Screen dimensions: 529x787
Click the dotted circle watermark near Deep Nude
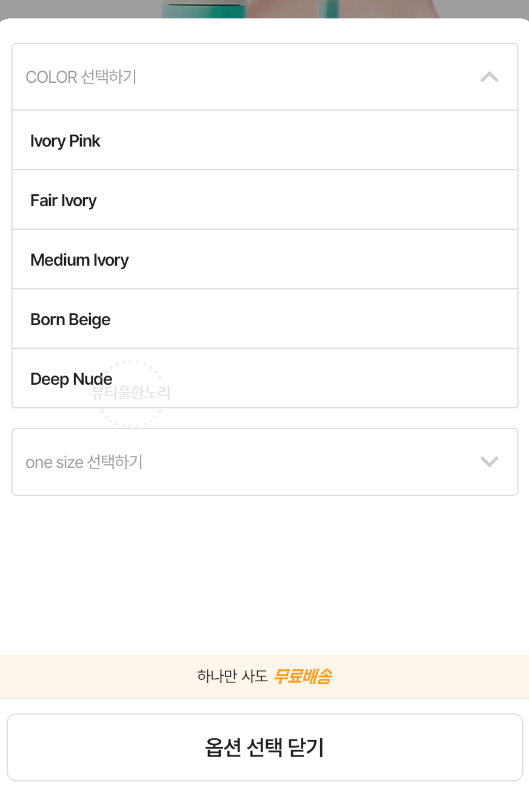(x=131, y=394)
